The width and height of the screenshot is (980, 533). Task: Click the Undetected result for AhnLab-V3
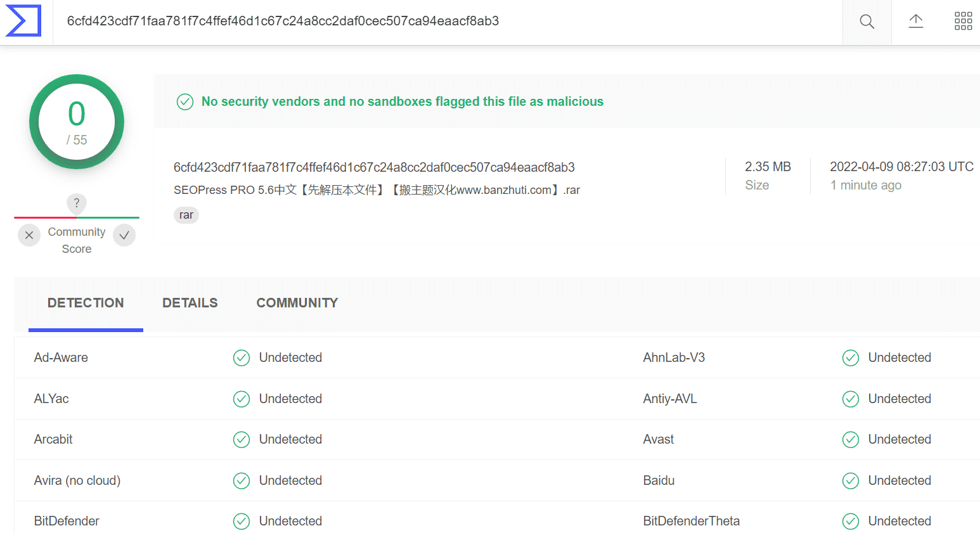(899, 358)
